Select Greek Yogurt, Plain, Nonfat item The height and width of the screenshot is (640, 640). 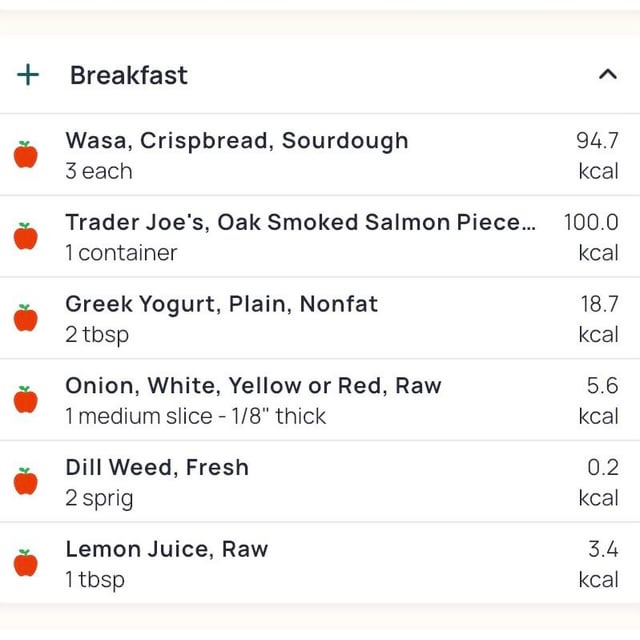tap(221, 304)
